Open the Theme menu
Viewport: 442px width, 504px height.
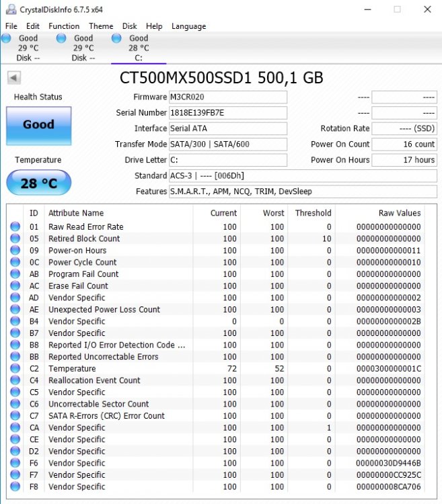point(101,26)
